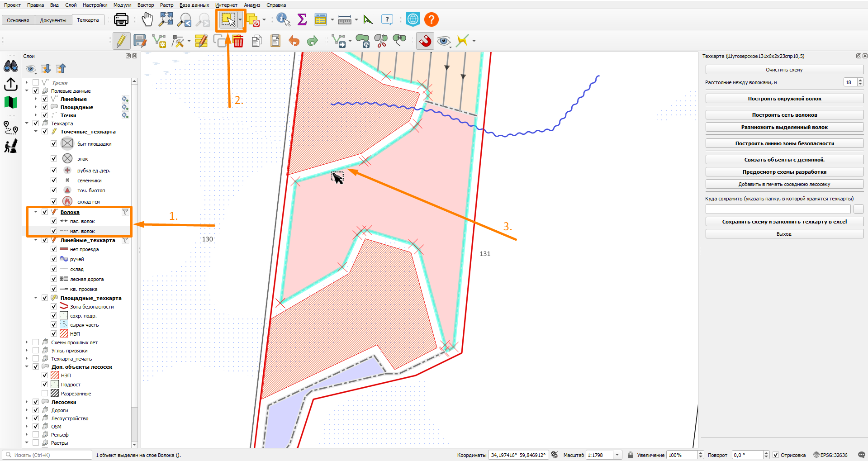The height and width of the screenshot is (461, 868).
Task: Click the Print layout printer icon
Action: click(x=121, y=19)
